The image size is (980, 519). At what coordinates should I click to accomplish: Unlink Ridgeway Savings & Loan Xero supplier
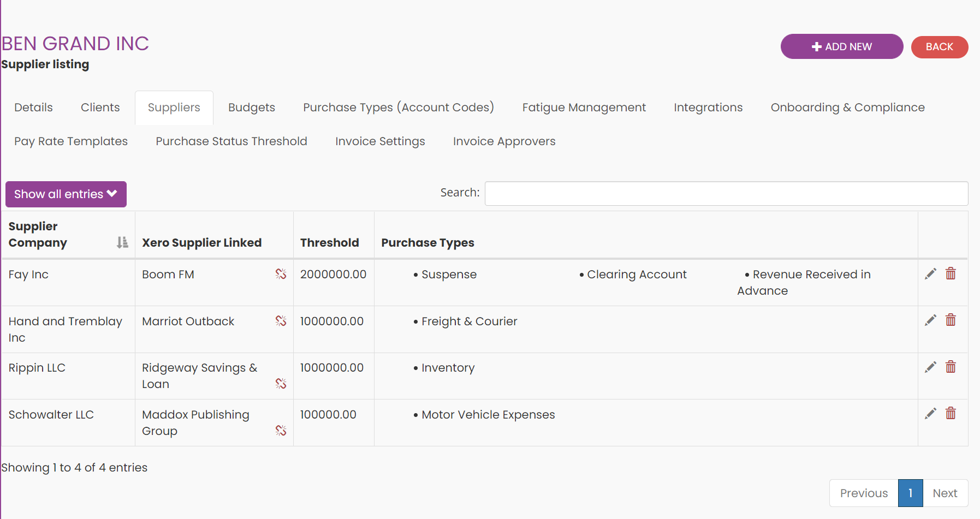[x=281, y=384]
